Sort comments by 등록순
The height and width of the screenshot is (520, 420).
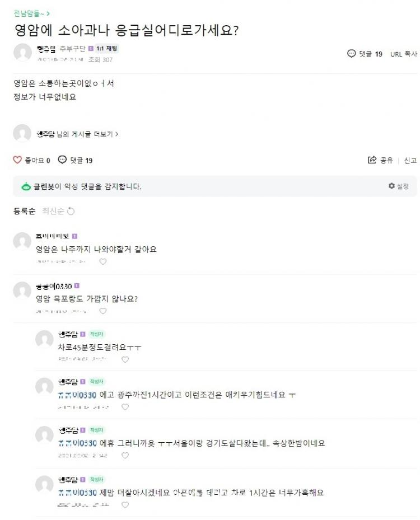pyautogui.click(x=24, y=211)
